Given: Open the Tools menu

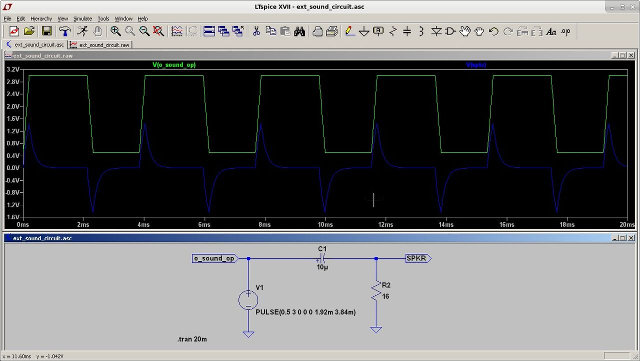Looking at the screenshot, I should (104, 19).
